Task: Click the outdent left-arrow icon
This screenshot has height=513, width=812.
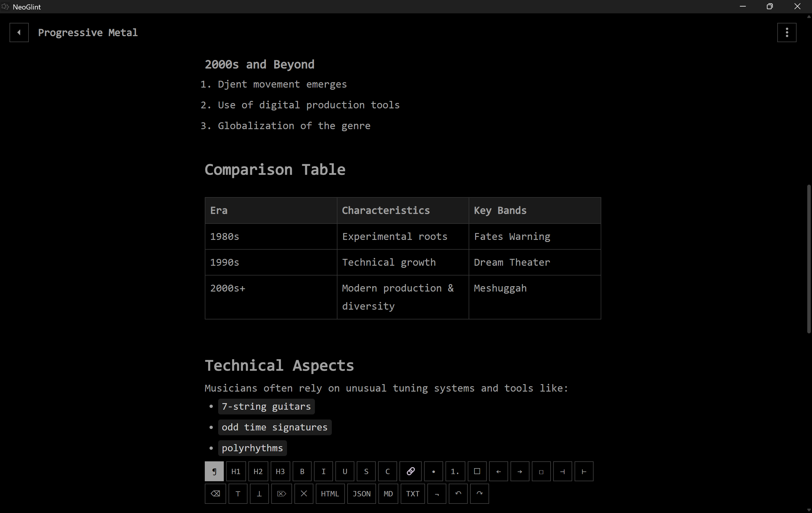Action: tap(498, 471)
